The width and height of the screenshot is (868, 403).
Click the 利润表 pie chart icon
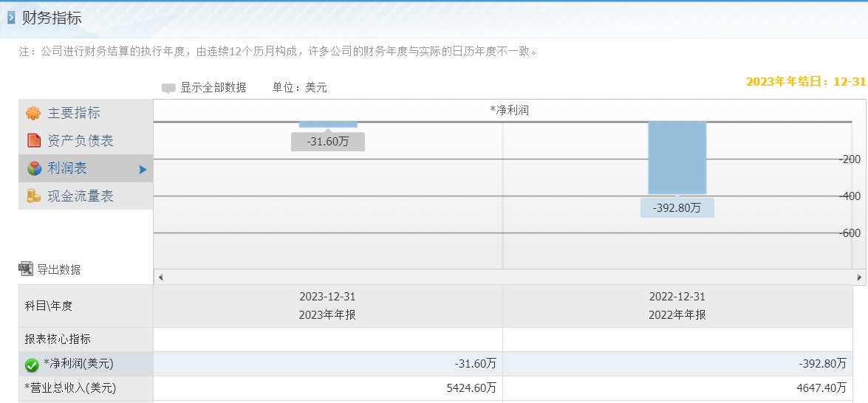[x=34, y=168]
